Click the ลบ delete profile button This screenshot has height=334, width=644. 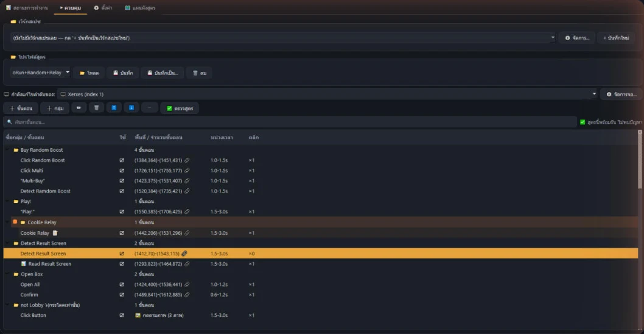tap(199, 73)
